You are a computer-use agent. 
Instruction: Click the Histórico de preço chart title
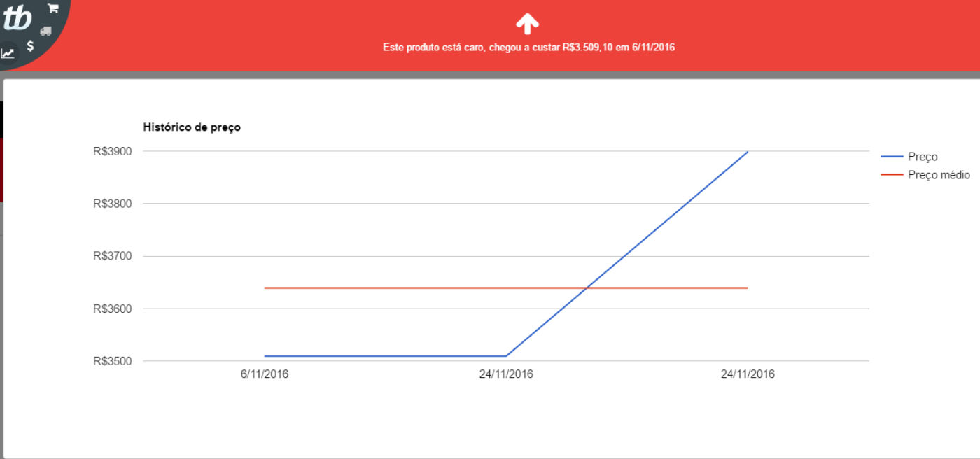pos(192,127)
